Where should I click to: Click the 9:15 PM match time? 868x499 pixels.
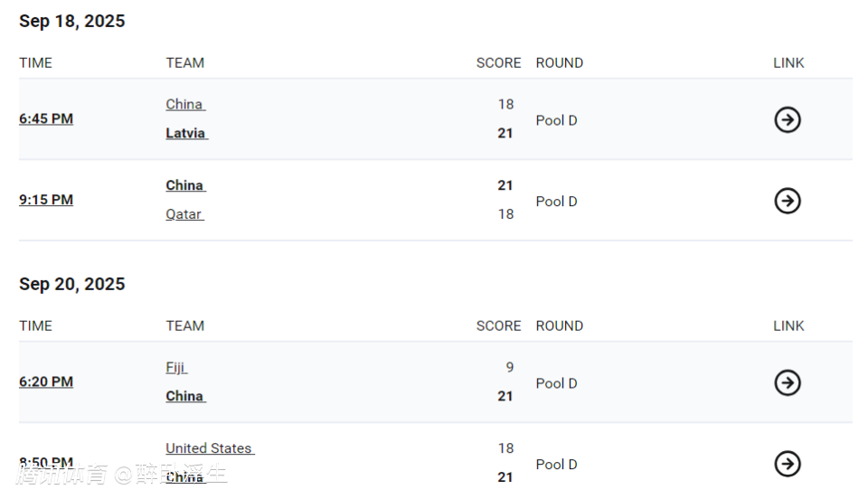coord(46,200)
